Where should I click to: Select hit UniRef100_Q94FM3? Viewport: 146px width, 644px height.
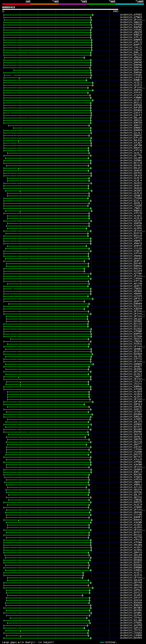click(x=131, y=90)
